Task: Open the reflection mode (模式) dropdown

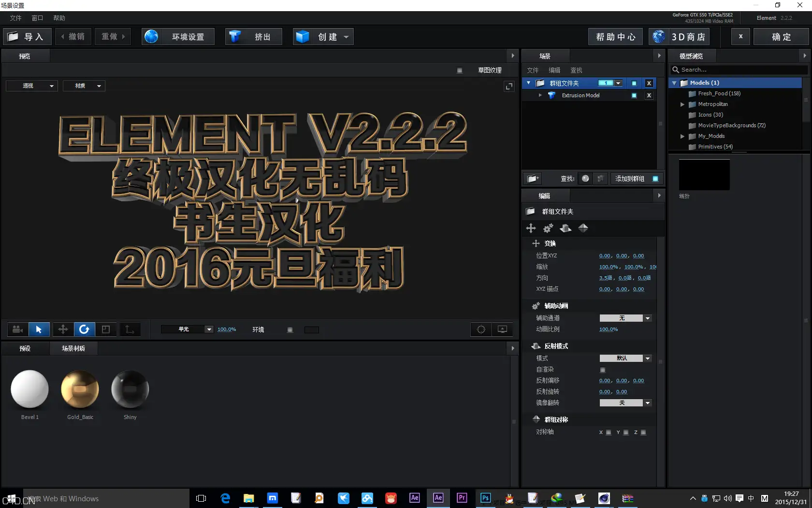Action: point(625,359)
